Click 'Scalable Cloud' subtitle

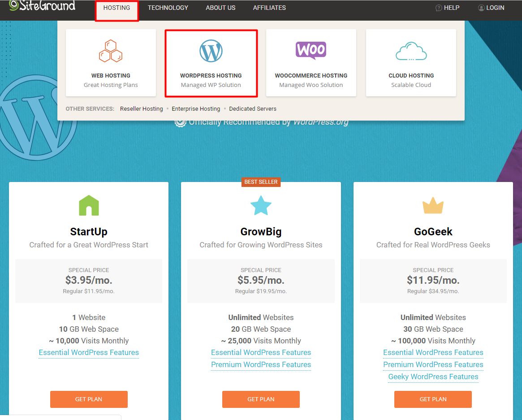pos(411,85)
